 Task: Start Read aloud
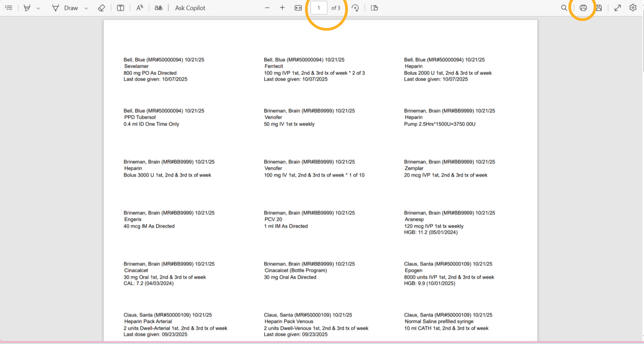point(140,8)
